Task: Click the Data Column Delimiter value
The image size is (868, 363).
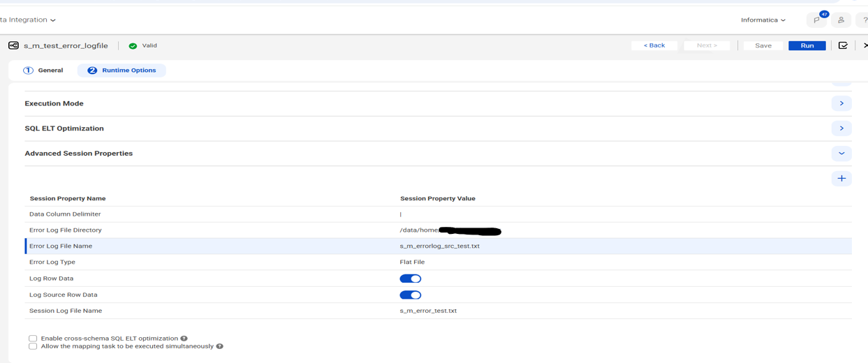Action: [401, 214]
